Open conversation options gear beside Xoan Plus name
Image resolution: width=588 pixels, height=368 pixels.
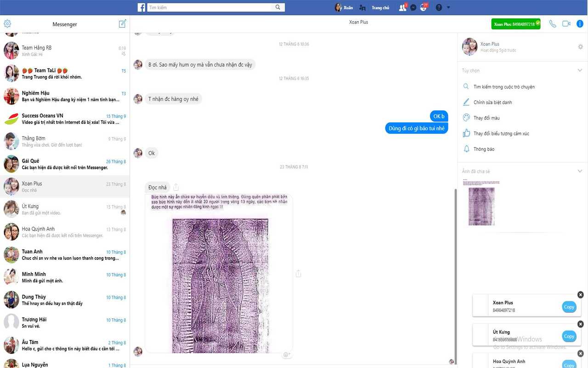click(x=580, y=46)
